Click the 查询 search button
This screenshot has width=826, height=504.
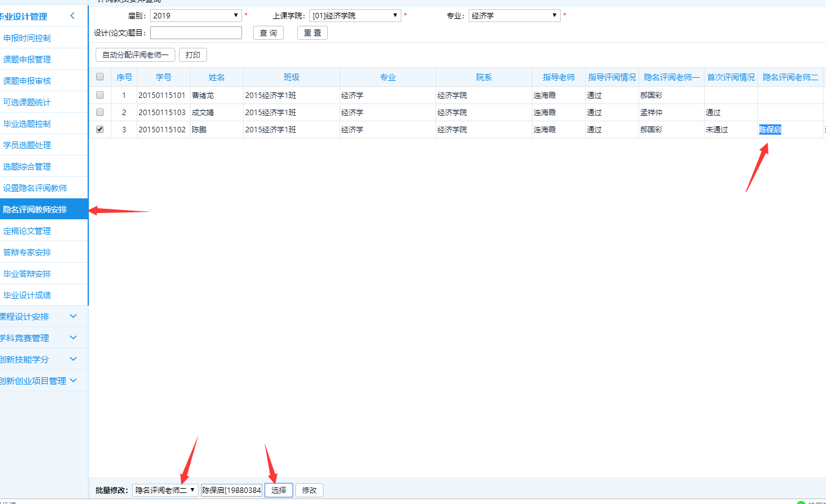coord(268,33)
